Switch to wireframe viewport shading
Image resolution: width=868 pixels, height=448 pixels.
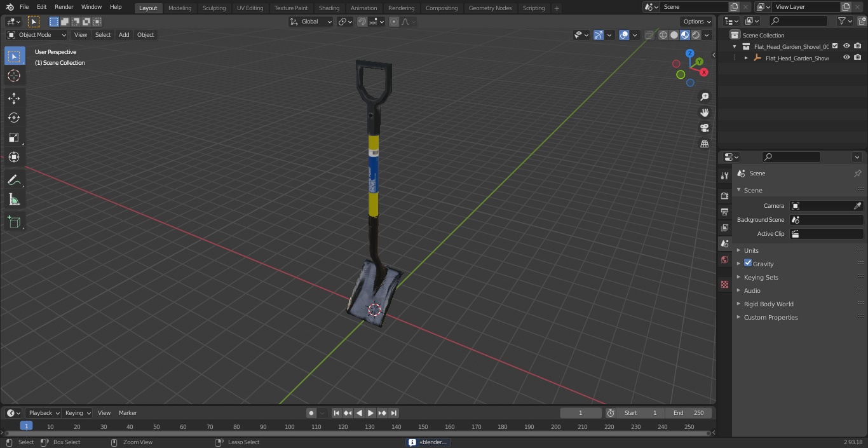[x=663, y=35]
